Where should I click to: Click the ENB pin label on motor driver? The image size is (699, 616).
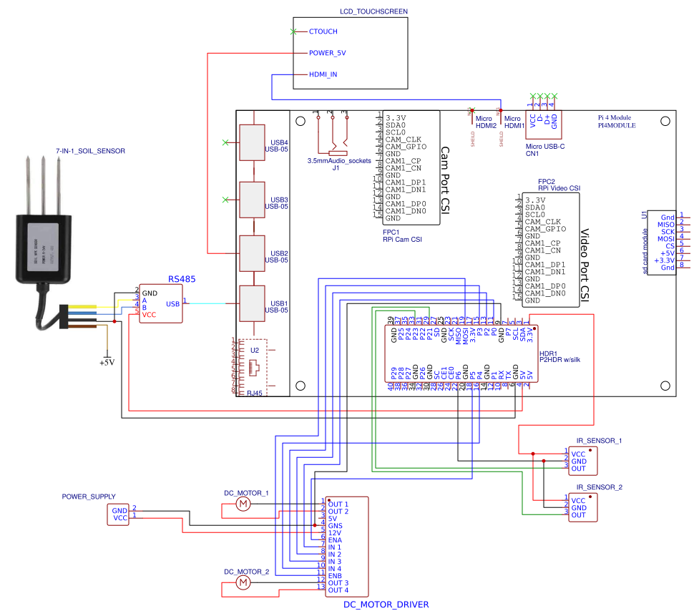(335, 575)
